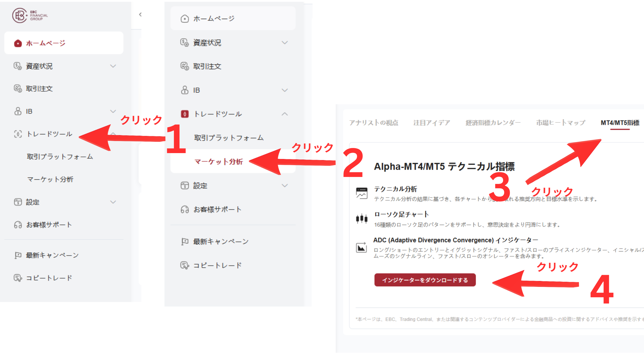Click 設定 label in middle sidebar
The image size is (644, 359).
point(200,186)
